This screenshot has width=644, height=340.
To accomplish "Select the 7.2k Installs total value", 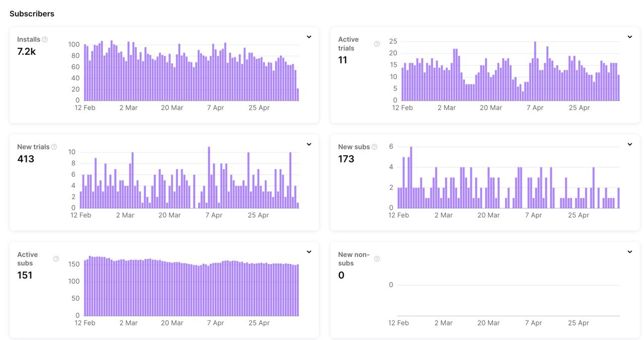I will (27, 51).
